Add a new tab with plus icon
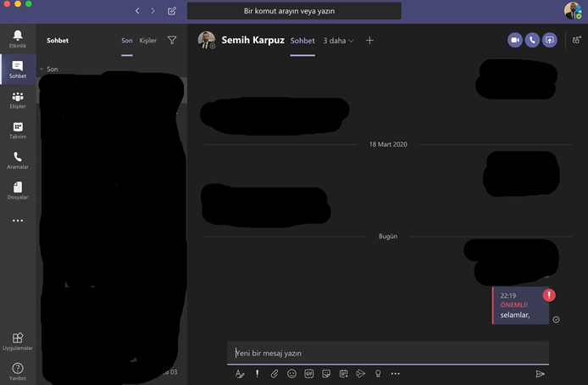This screenshot has height=385, width=588. click(x=369, y=40)
